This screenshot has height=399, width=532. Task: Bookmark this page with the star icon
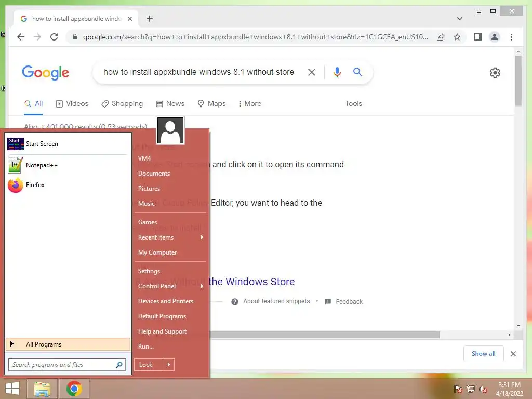coord(457,37)
